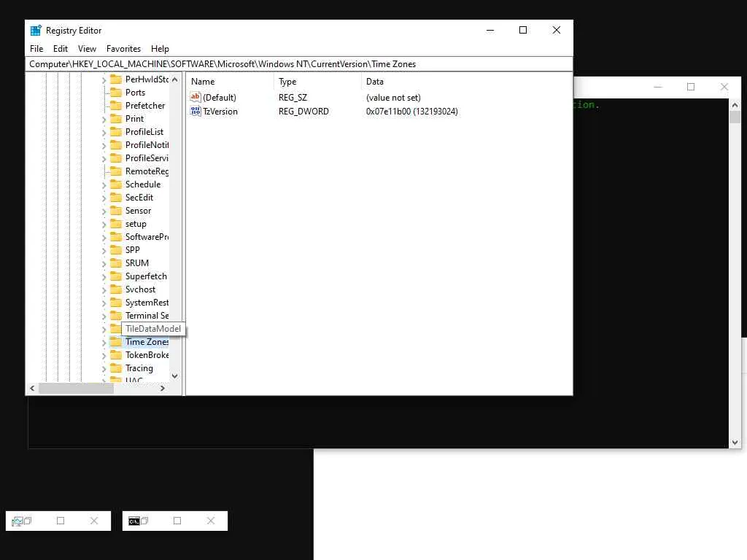
Task: Expand the Tracing key chevron
Action: [x=104, y=369]
